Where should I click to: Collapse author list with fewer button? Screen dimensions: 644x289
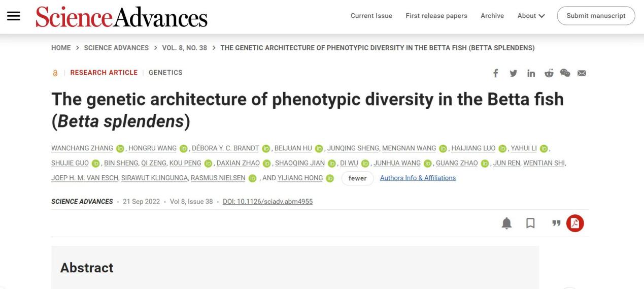(357, 178)
